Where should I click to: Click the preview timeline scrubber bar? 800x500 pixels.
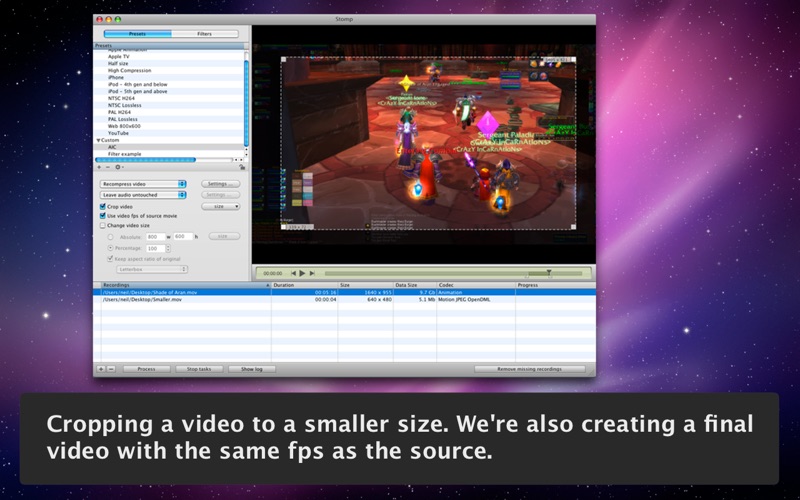[453, 273]
